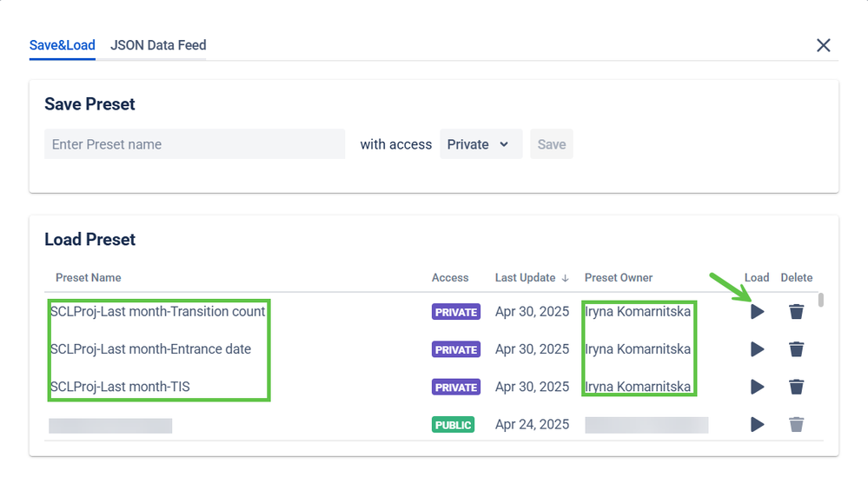Load the SCLProj-Last month-TIS preset
868x484 pixels.
click(757, 387)
